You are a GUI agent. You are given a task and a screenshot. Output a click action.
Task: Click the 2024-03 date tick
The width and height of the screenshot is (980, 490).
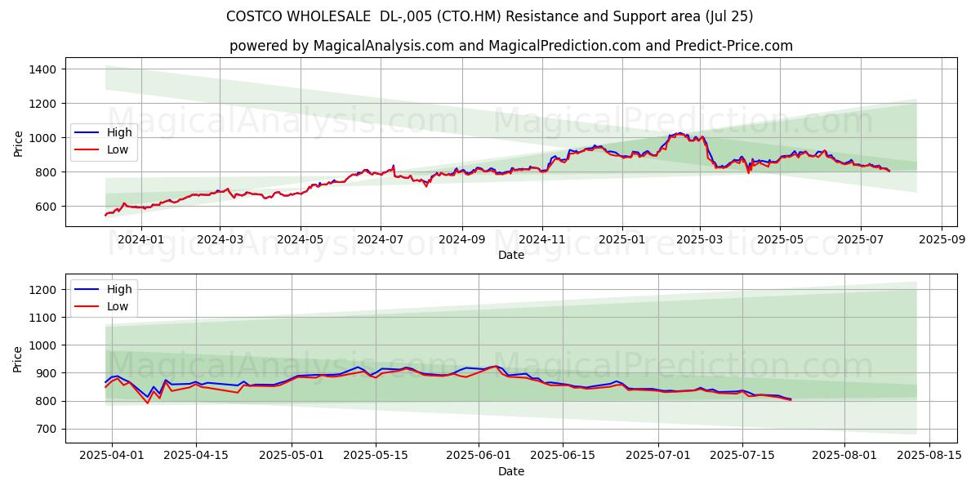coord(220,238)
